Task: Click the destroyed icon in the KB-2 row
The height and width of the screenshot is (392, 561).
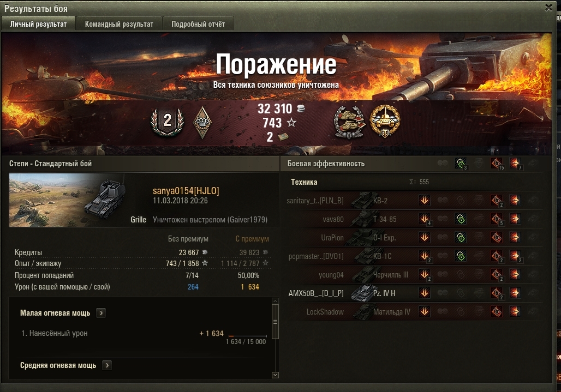Action: tap(425, 201)
